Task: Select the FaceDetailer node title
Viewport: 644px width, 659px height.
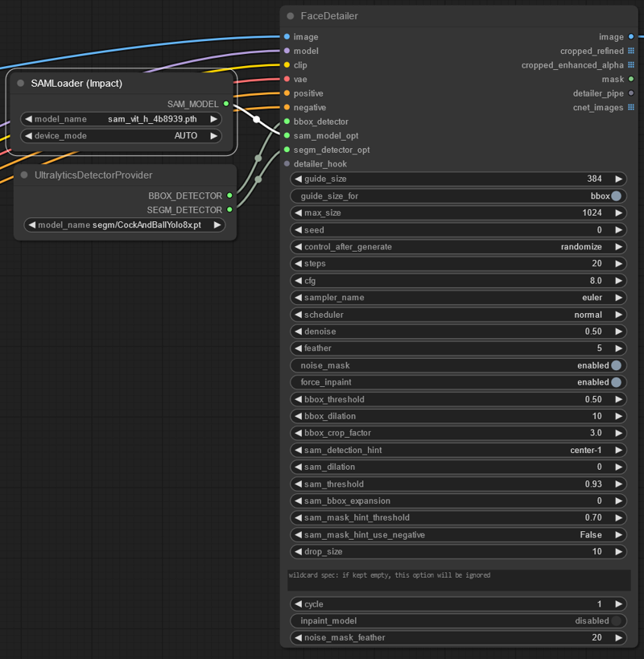Action: click(329, 16)
